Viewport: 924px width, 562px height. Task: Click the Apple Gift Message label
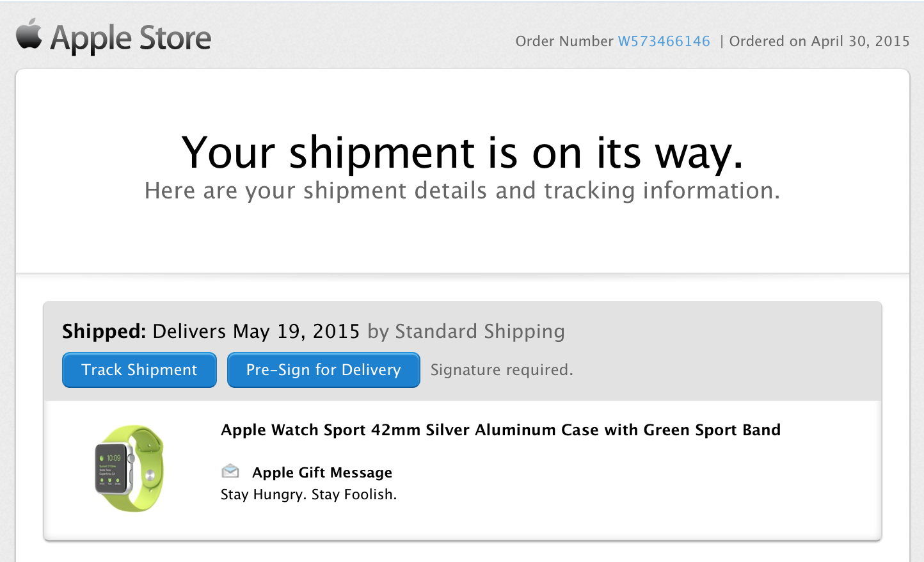[x=322, y=472]
